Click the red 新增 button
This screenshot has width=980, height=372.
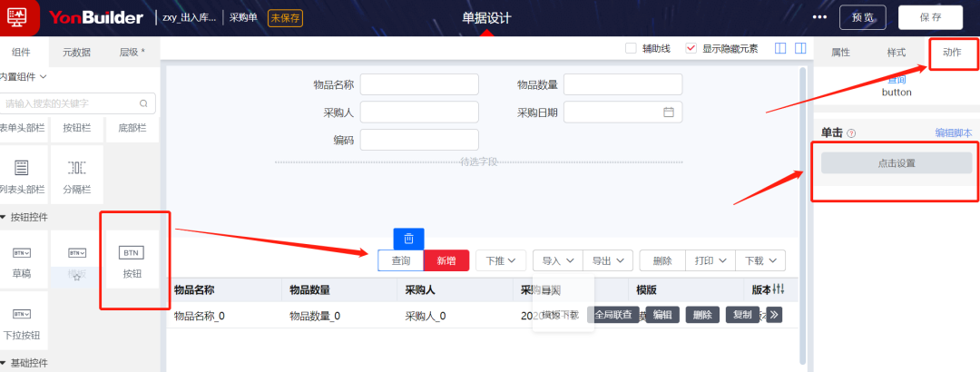point(446,260)
